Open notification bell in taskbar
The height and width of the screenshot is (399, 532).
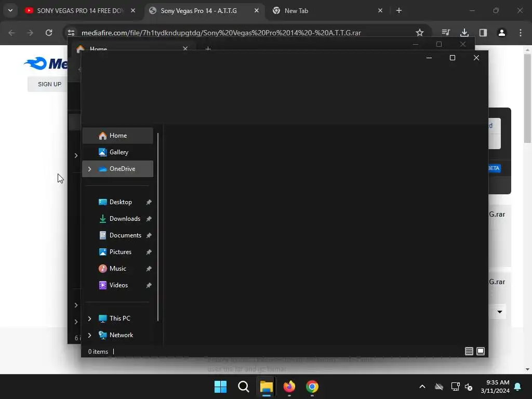[518, 387]
